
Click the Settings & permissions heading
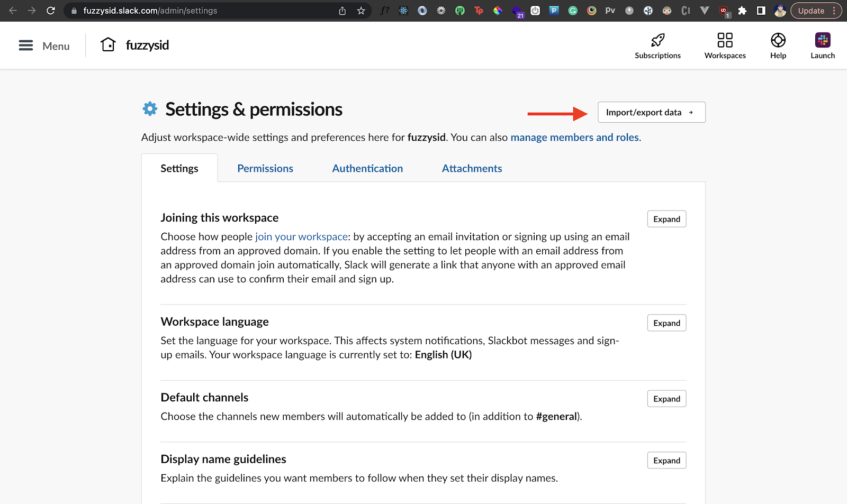pyautogui.click(x=254, y=109)
